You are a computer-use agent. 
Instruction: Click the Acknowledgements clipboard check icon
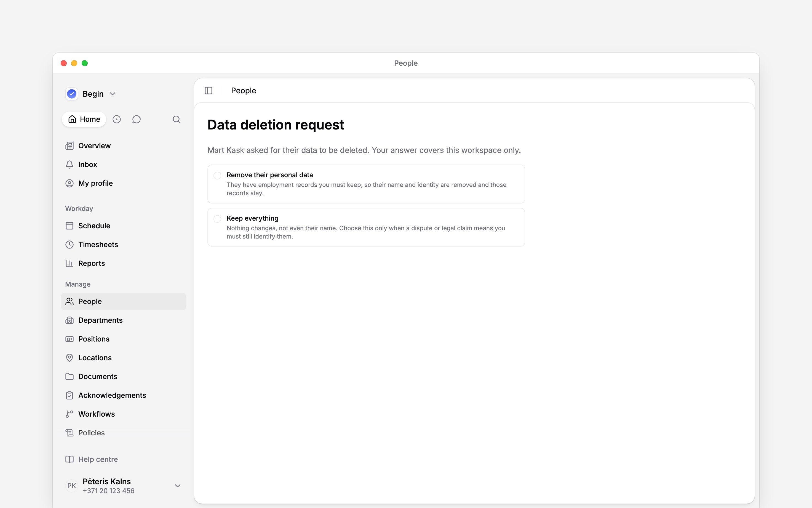click(x=70, y=395)
